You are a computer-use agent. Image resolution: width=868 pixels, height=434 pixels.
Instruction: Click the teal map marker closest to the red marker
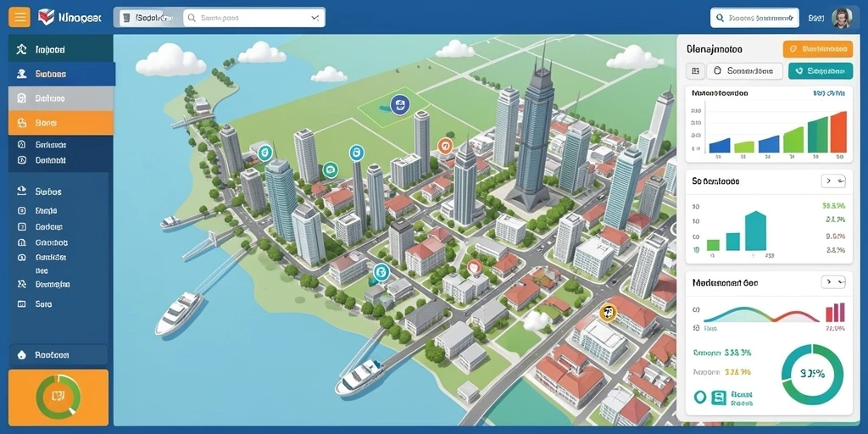[x=381, y=272]
